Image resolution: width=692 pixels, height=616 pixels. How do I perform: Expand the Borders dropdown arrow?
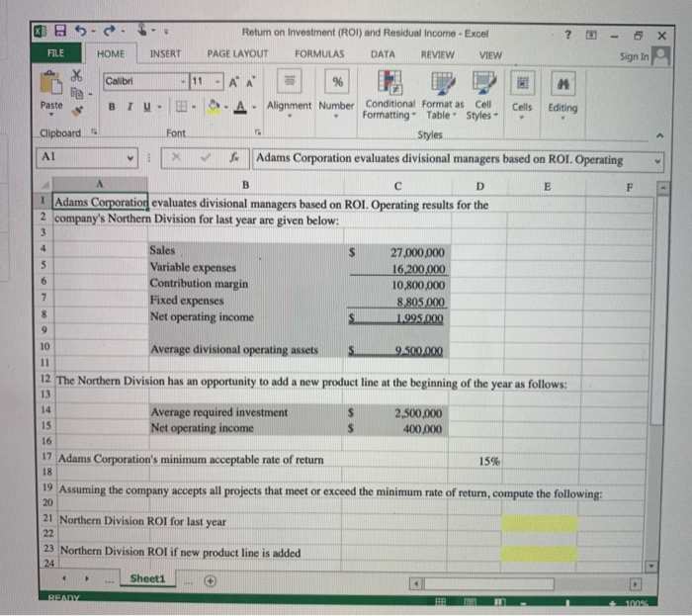[194, 107]
